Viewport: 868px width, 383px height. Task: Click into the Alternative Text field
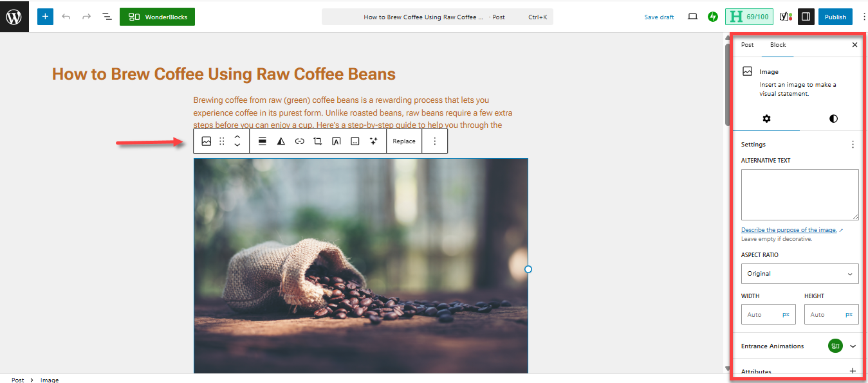(x=799, y=195)
